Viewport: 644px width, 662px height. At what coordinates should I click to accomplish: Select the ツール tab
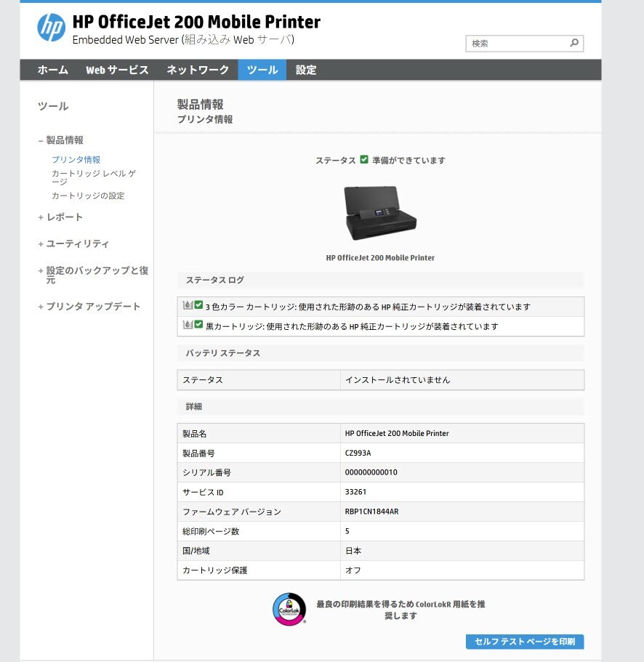[x=262, y=70]
